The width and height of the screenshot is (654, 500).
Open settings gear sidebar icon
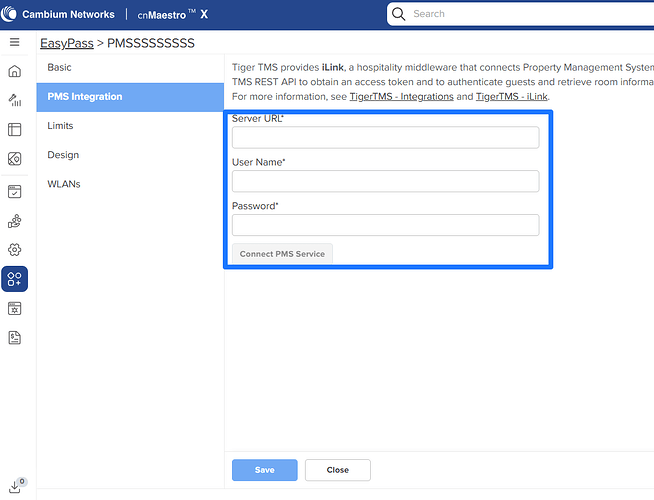[15, 250]
